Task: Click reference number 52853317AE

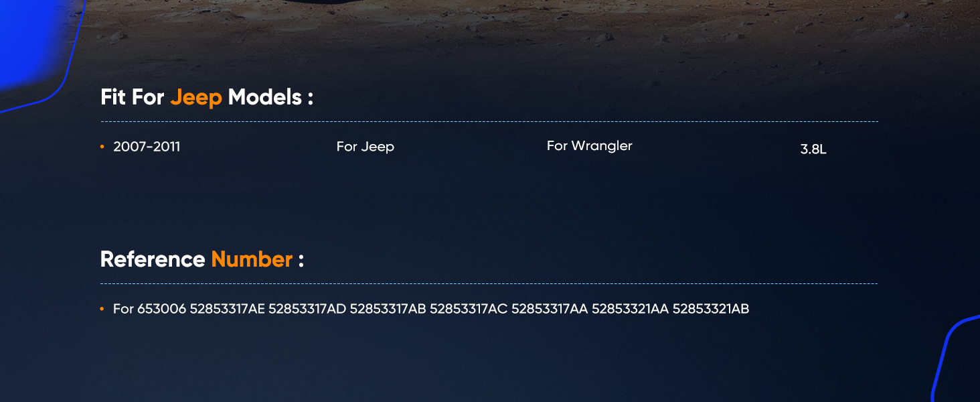Action: [228, 309]
